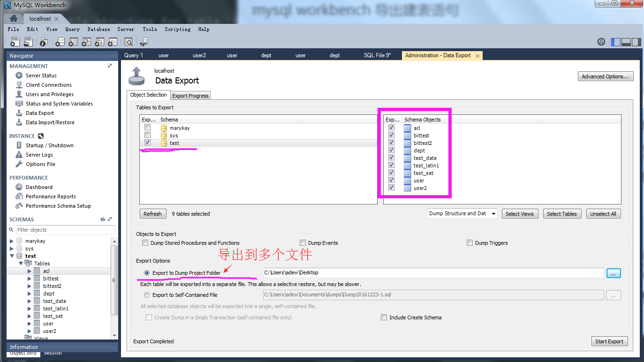Viewport: 644px width, 362px height.
Task: Open the Database menu
Action: (x=99, y=29)
